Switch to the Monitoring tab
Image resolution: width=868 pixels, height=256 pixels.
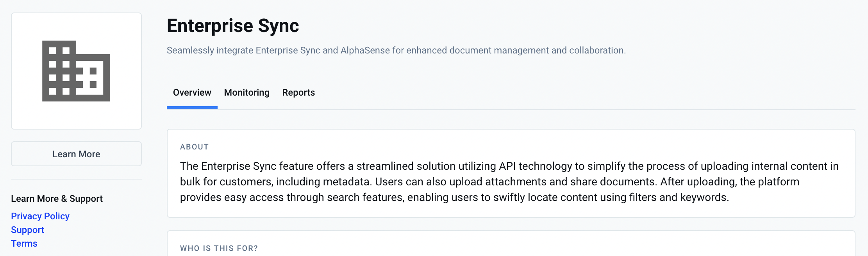click(x=247, y=92)
